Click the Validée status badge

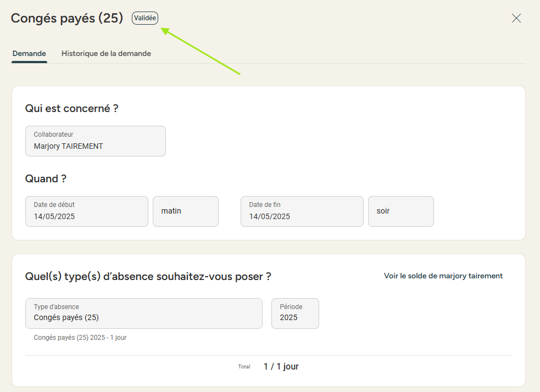point(145,18)
